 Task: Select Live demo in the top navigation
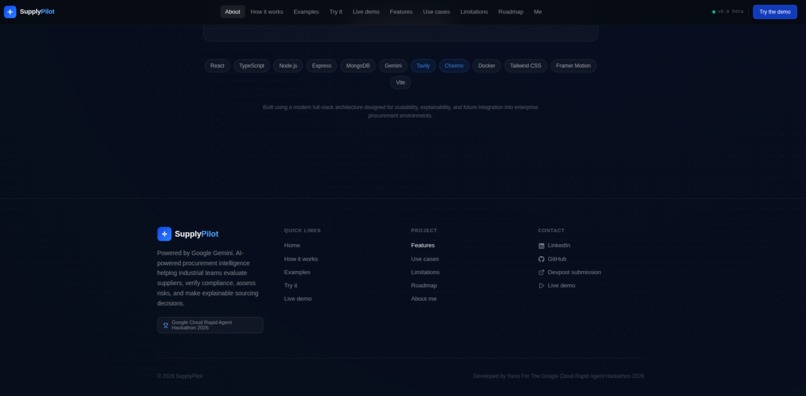pos(366,12)
